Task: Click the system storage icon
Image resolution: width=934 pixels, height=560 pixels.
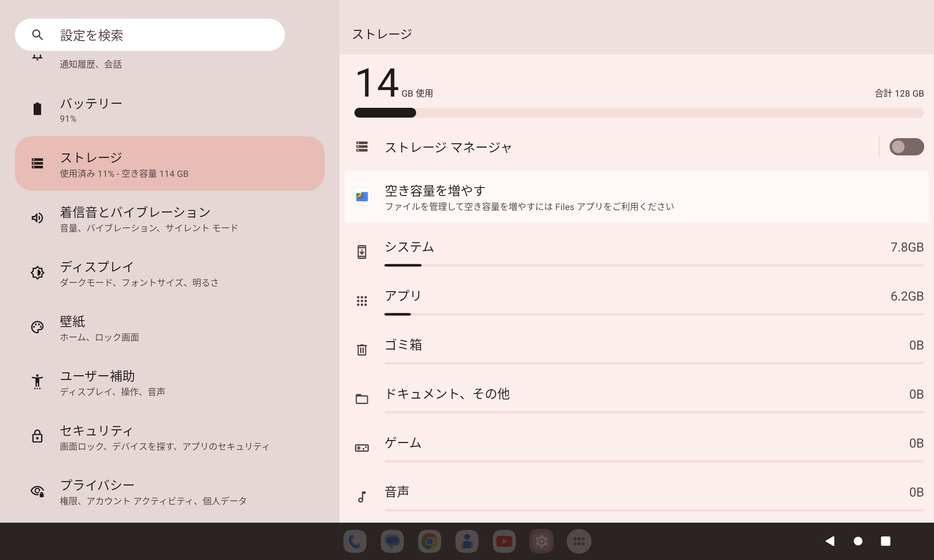Action: click(x=362, y=252)
